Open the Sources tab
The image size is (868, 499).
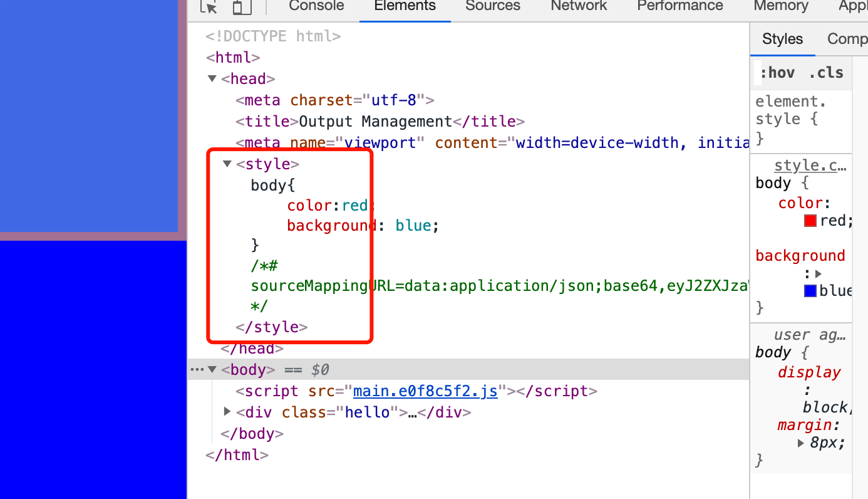[493, 6]
